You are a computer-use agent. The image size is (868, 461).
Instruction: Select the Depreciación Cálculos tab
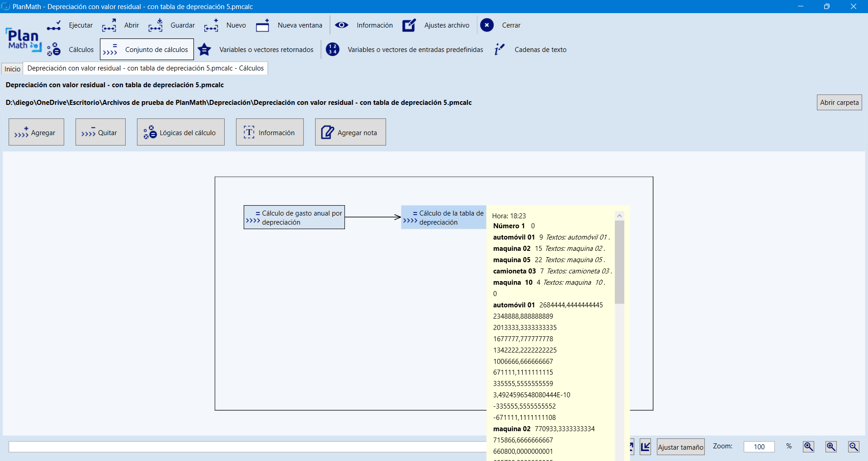[x=145, y=68]
